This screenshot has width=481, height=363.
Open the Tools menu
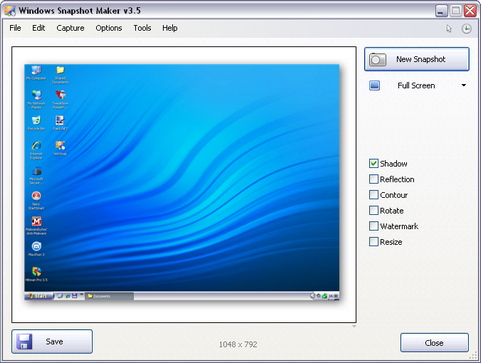[142, 28]
